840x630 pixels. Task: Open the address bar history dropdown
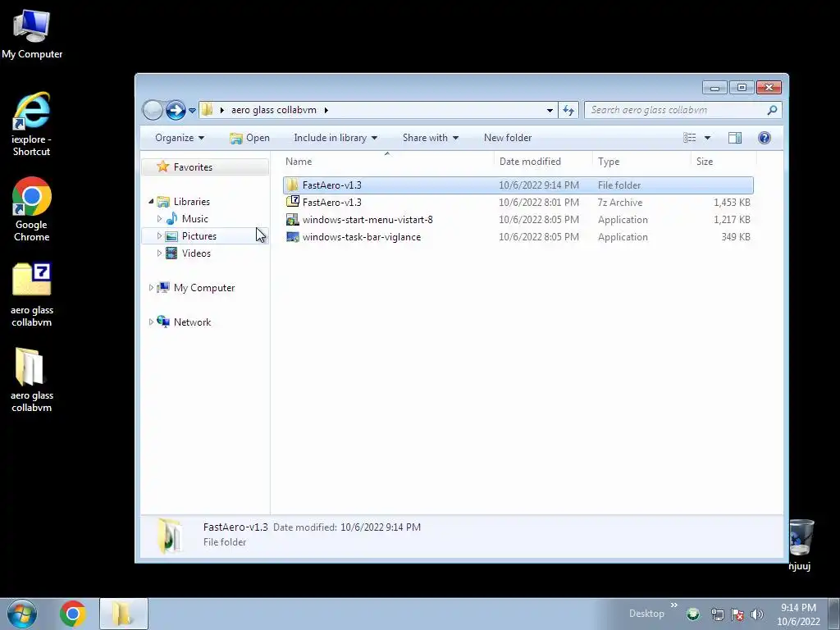coord(550,111)
